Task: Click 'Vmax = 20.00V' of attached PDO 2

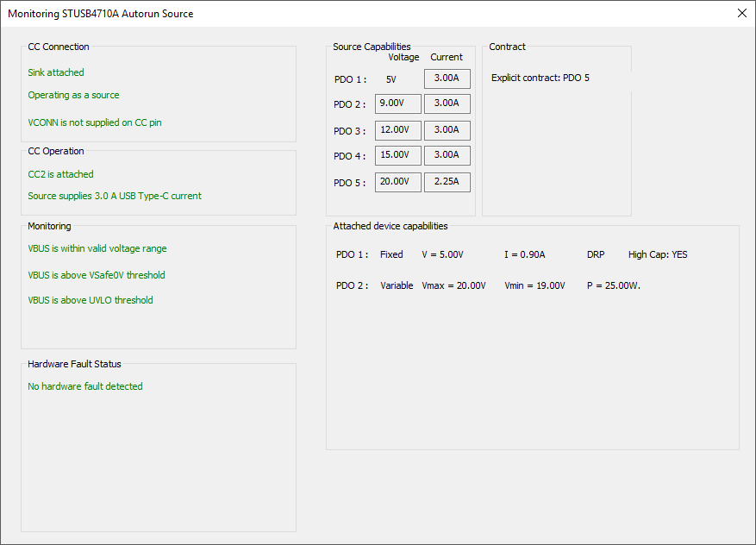Action: 453,285
